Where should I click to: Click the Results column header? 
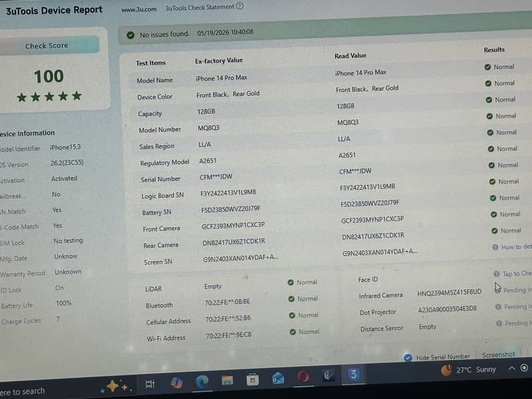[494, 49]
